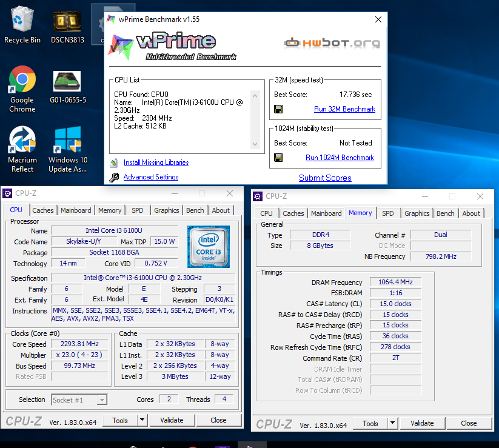Switch to Graphics tab in right CPU-Z
The height and width of the screenshot is (448, 499).
(x=417, y=213)
